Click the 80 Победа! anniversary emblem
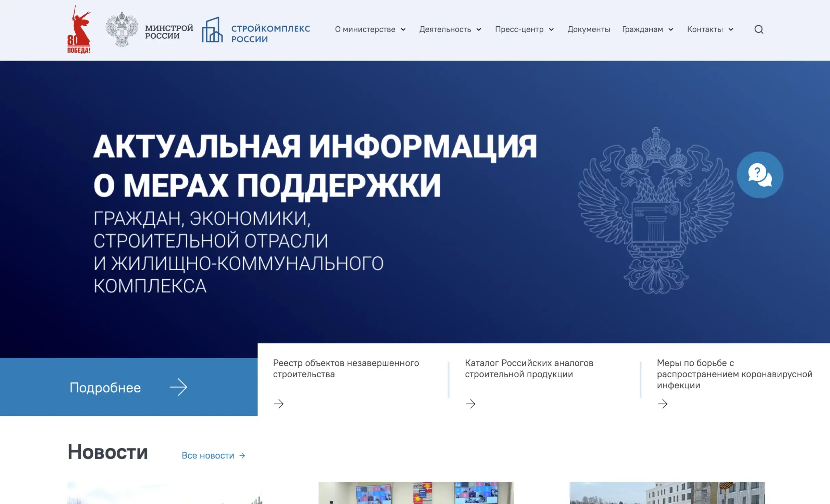This screenshot has height=504, width=830. click(x=79, y=29)
